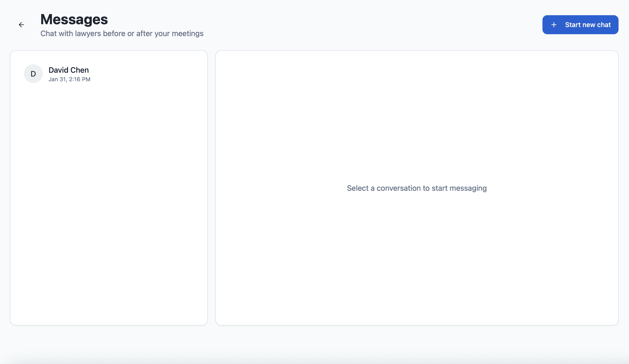Go back using the left arrow icon
The image size is (629, 364).
[x=21, y=25]
